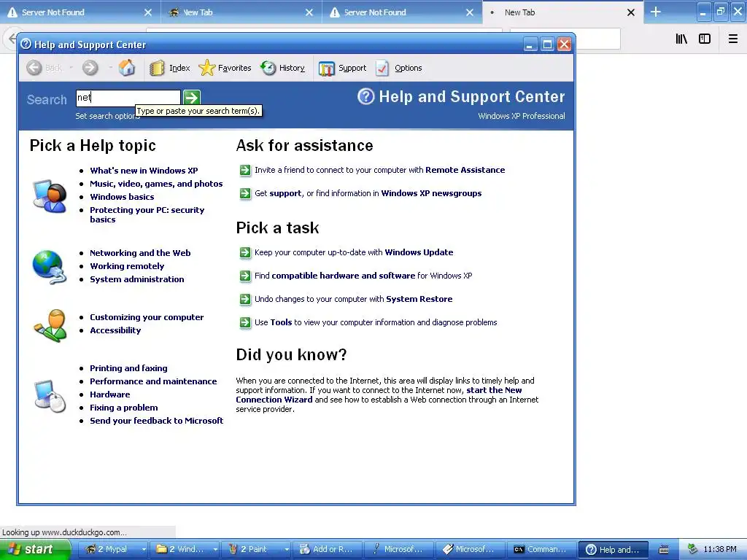Viewport: 747px width, 560px height.
Task: Click the green search arrow button
Action: pos(192,98)
